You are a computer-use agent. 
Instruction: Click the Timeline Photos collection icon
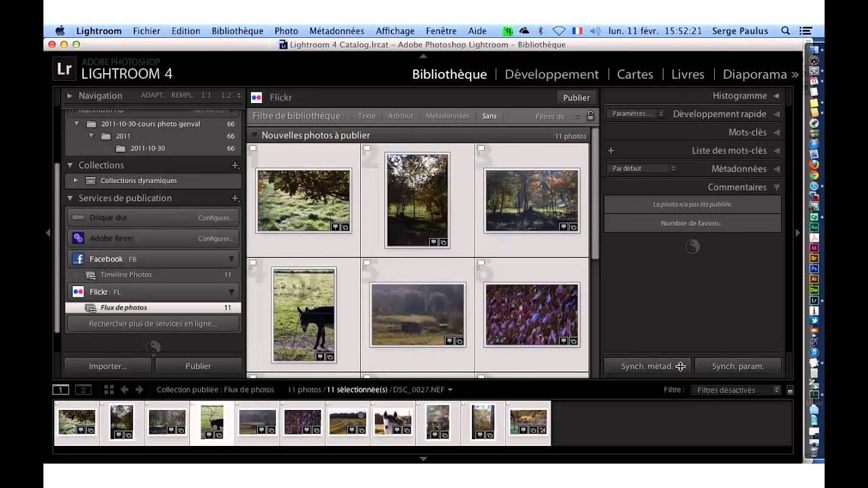[x=90, y=274]
